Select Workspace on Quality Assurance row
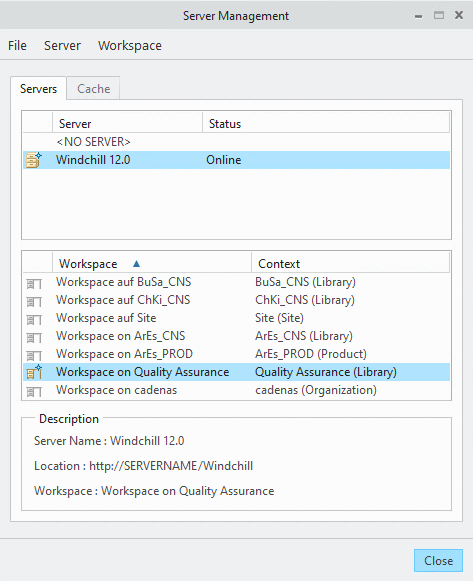473x581 pixels. [236, 372]
